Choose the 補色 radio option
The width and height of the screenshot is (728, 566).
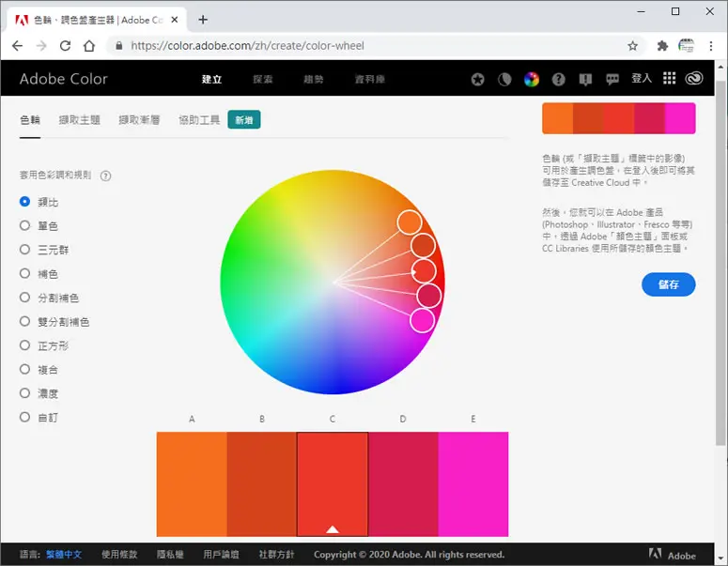coord(24,273)
